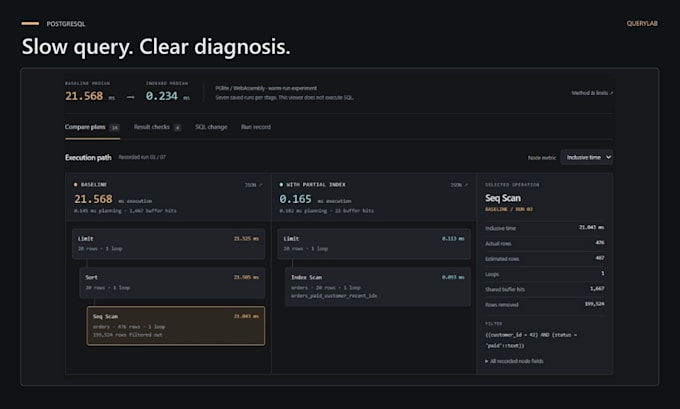Click the Actual rows value row
The image size is (680, 409).
[545, 243]
